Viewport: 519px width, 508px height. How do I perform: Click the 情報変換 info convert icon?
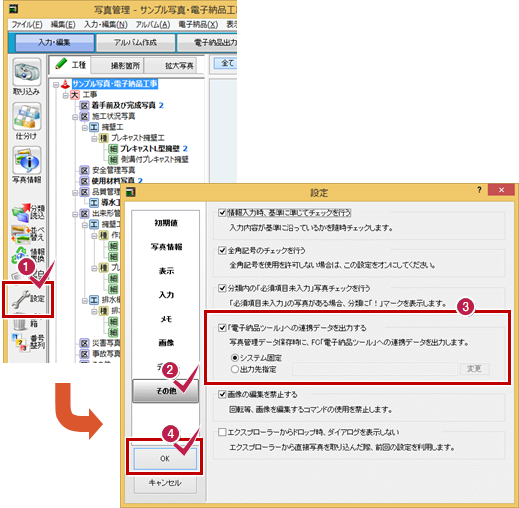tap(28, 255)
